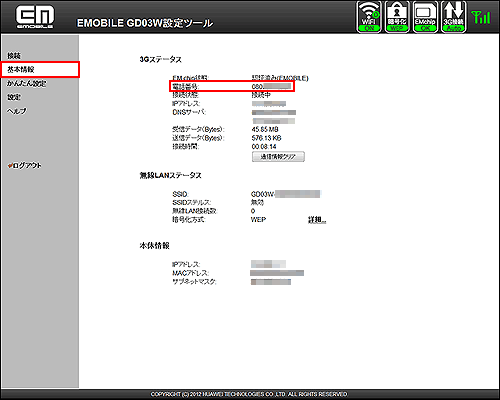Viewport: 500px width, 400px height.
Task: Click the 接続中 connection status value
Action: coord(261,95)
